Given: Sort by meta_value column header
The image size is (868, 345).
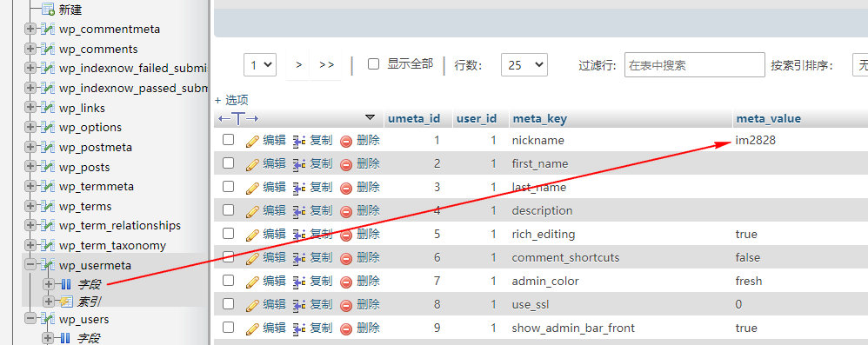Looking at the screenshot, I should [768, 118].
